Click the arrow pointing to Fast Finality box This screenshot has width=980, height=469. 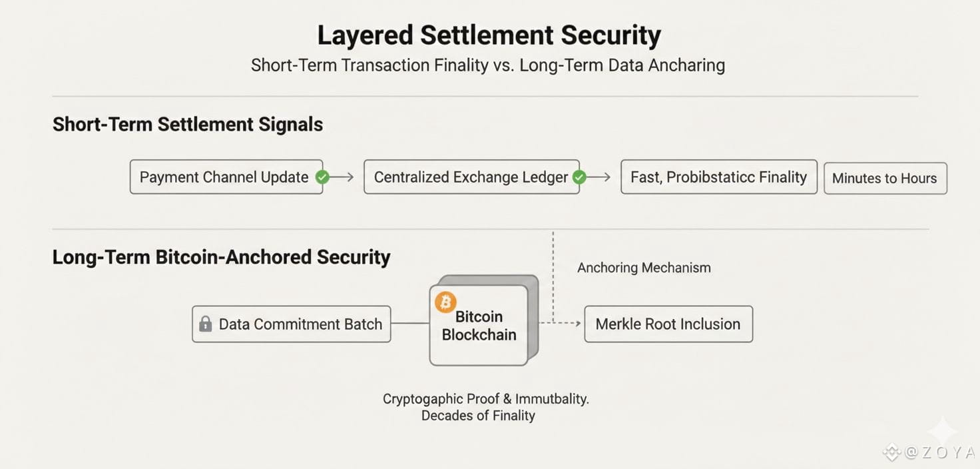tap(599, 177)
